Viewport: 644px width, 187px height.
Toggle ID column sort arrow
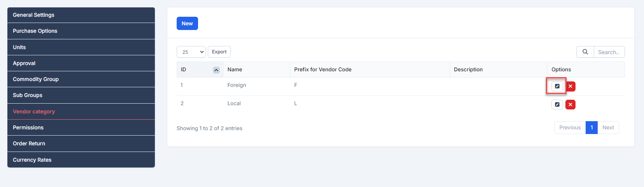click(x=216, y=70)
